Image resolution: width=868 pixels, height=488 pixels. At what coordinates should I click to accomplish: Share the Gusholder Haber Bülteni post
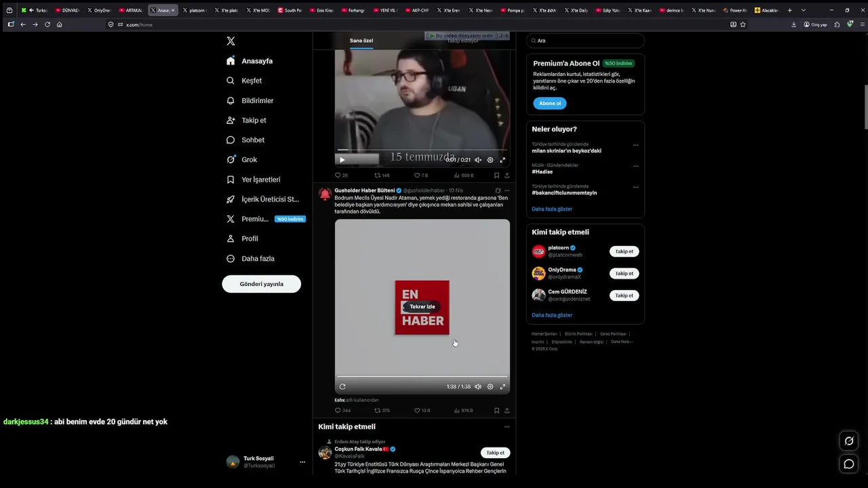point(507,410)
